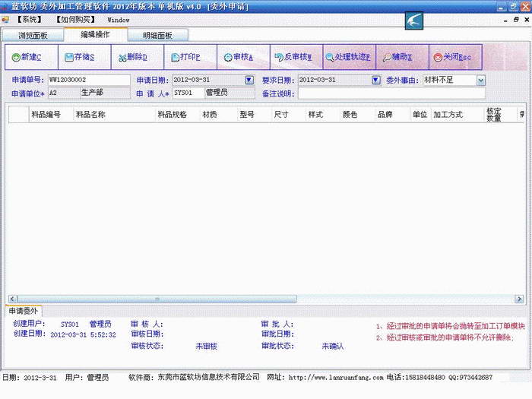Click the 单位 column header
This screenshot has height=399, width=532.
click(421, 115)
